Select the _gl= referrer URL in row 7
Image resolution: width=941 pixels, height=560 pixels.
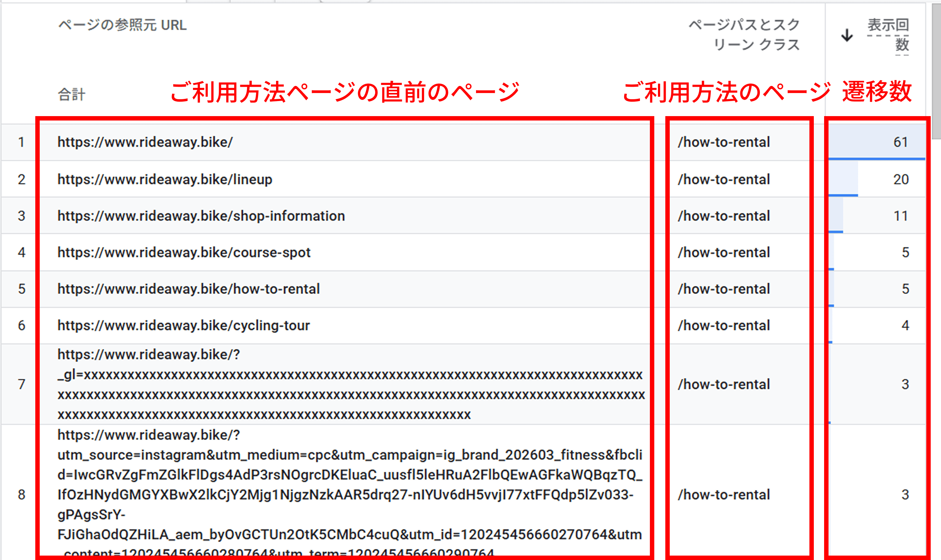click(x=351, y=384)
